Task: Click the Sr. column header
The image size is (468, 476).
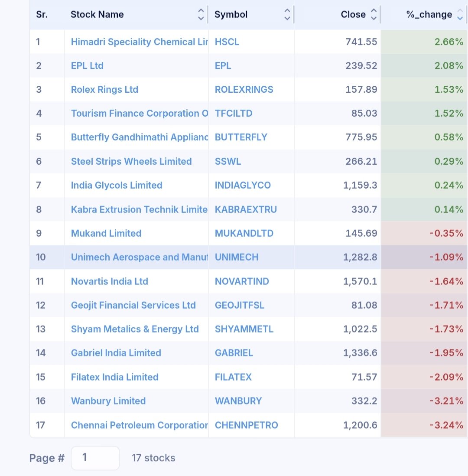Action: pyautogui.click(x=42, y=14)
